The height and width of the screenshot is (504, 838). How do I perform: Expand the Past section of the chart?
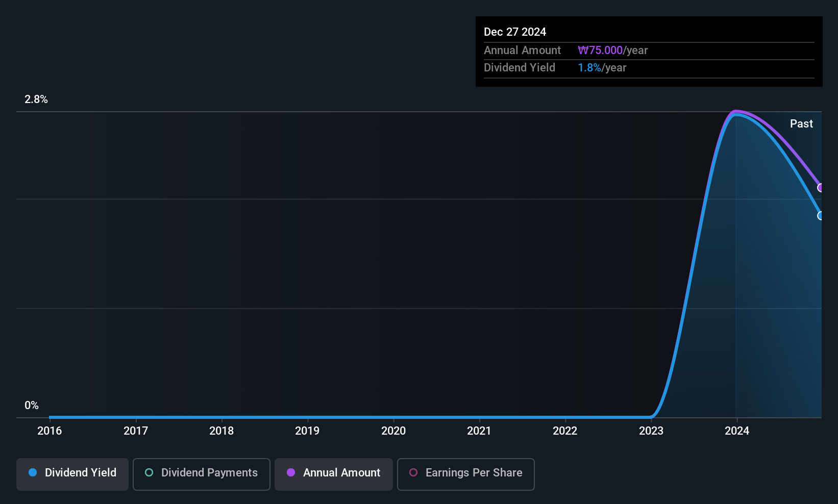coord(801,123)
